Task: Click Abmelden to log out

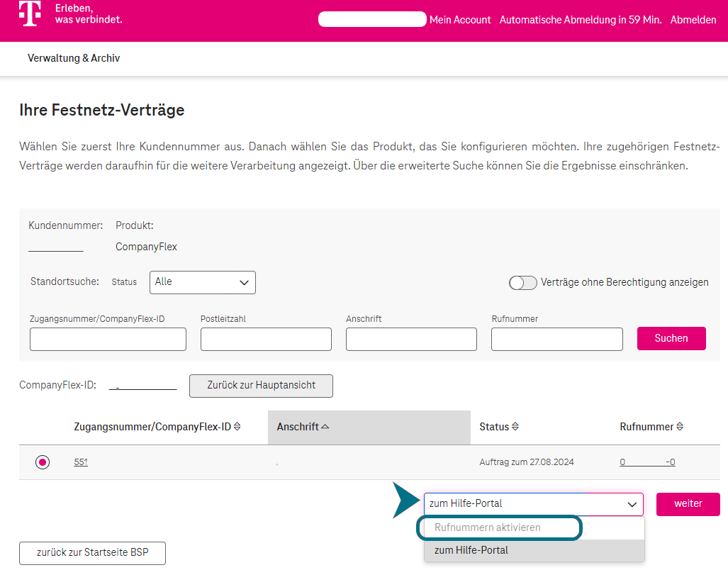Action: [693, 20]
